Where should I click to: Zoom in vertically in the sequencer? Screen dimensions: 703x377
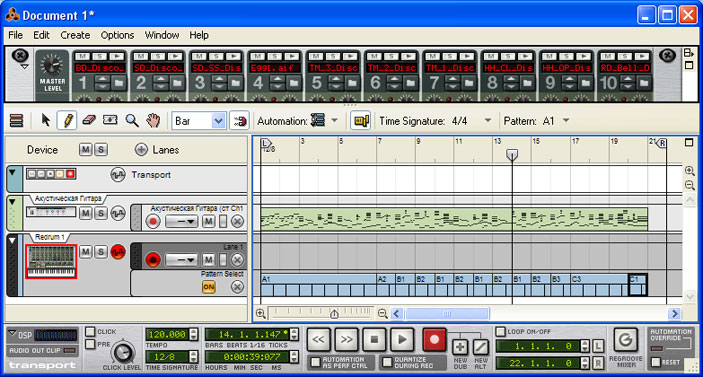tap(690, 170)
